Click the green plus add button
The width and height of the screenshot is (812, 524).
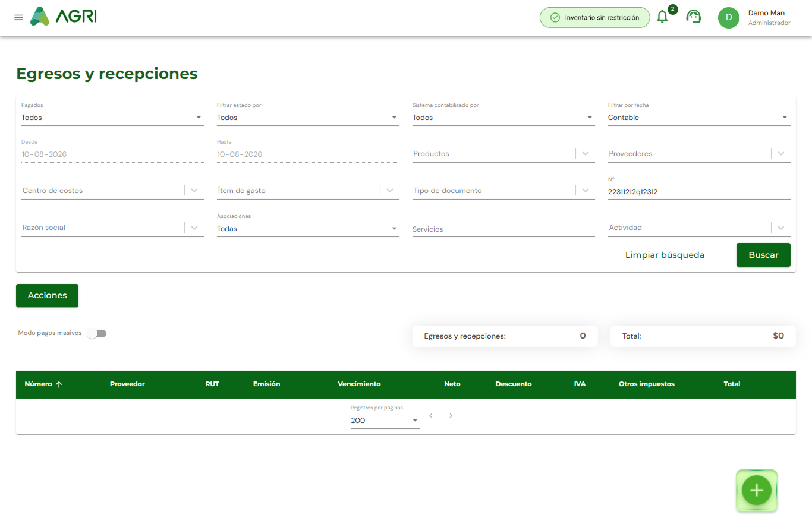coord(757,490)
